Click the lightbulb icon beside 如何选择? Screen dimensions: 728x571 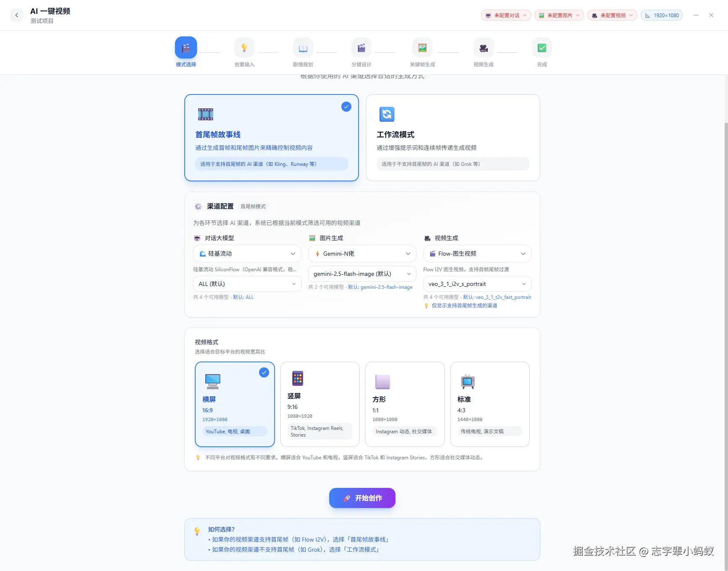point(197,531)
